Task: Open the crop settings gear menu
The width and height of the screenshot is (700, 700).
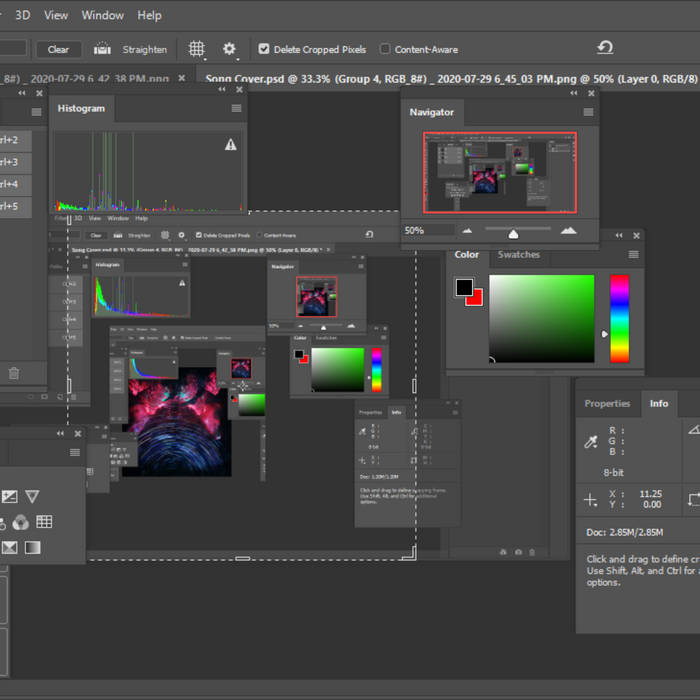Action: click(229, 49)
